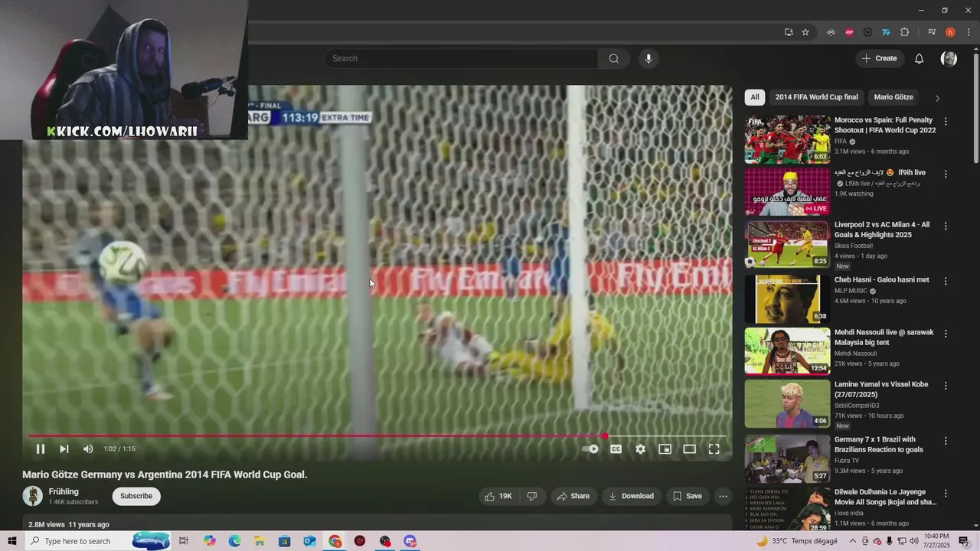The width and height of the screenshot is (980, 551).
Task: Select the Mario Götze filter chip
Action: [893, 97]
